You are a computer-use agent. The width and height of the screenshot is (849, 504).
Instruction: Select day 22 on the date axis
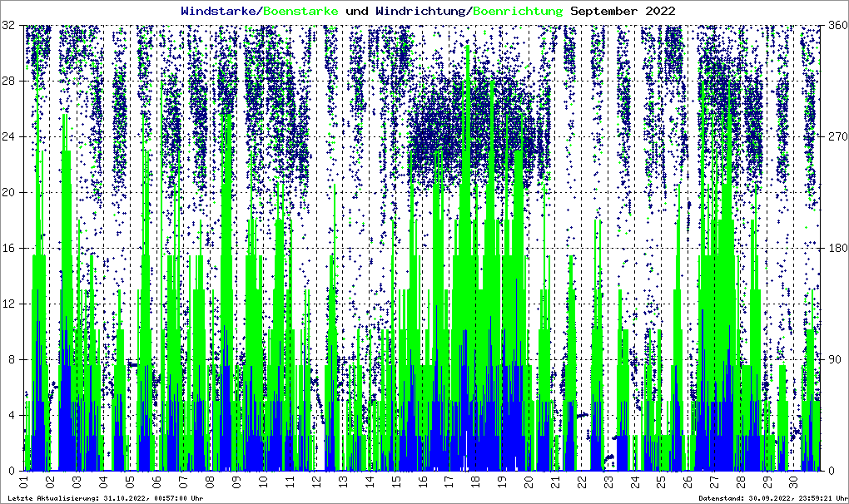(x=581, y=482)
